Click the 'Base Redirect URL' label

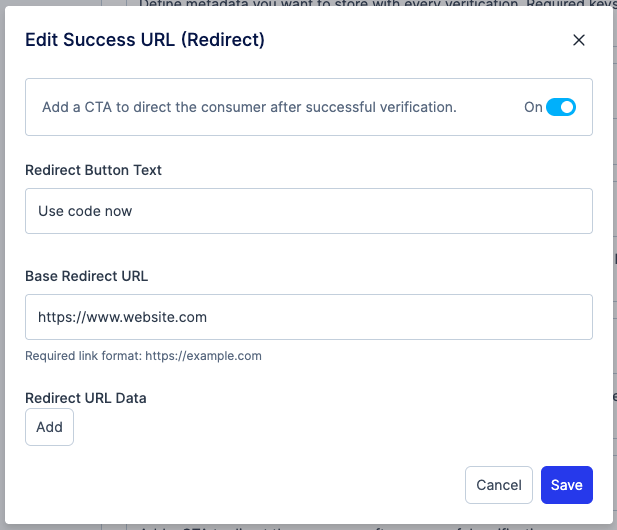(86, 276)
